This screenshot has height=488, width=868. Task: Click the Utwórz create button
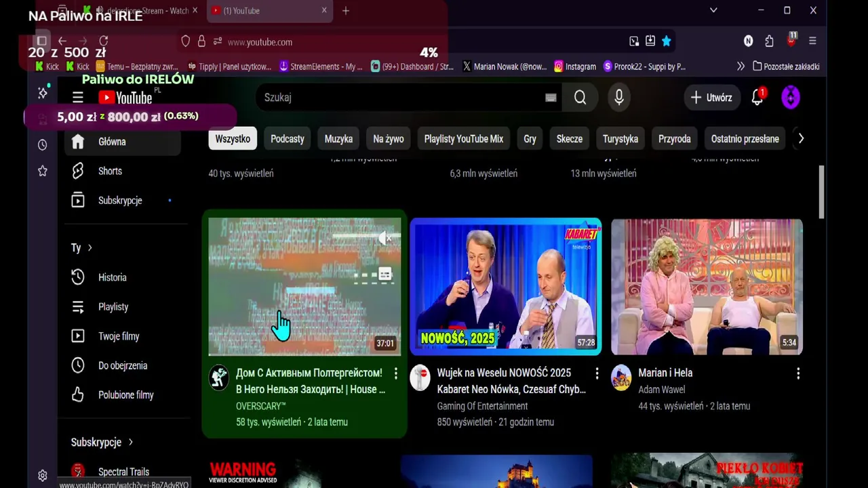point(711,98)
